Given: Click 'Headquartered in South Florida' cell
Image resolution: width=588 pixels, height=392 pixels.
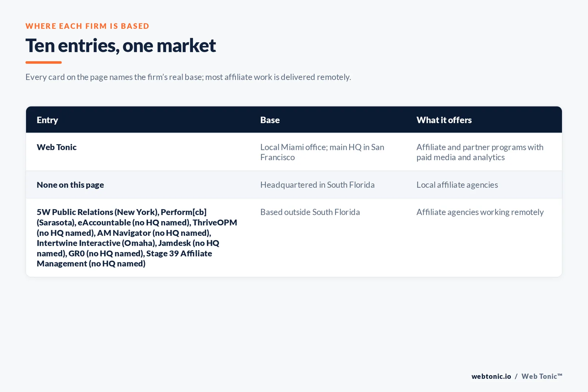Looking at the screenshot, I should tap(318, 185).
